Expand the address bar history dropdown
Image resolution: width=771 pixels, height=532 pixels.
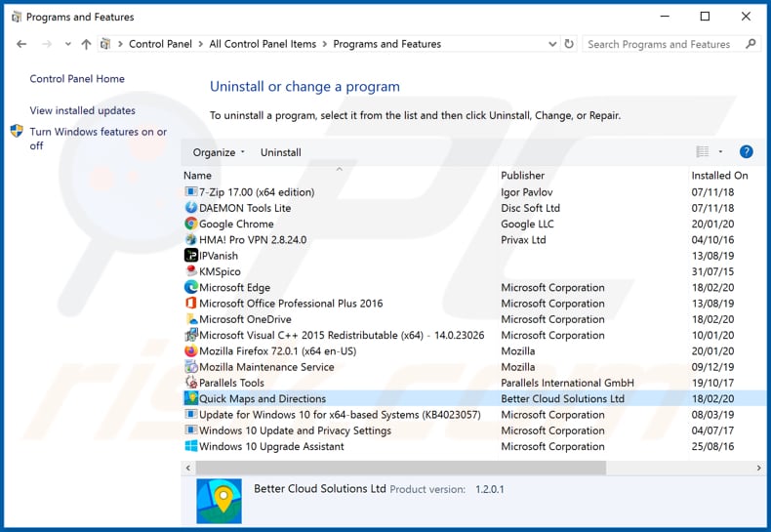pos(552,44)
